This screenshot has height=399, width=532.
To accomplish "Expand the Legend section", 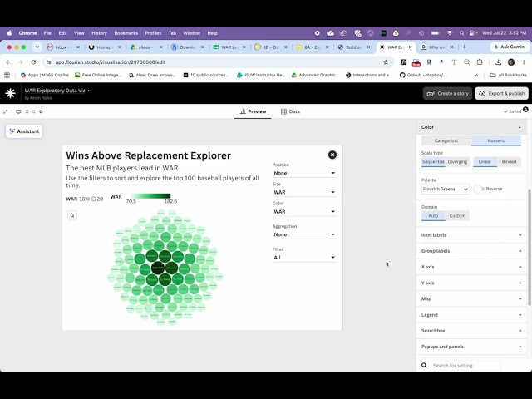I will [x=471, y=314].
